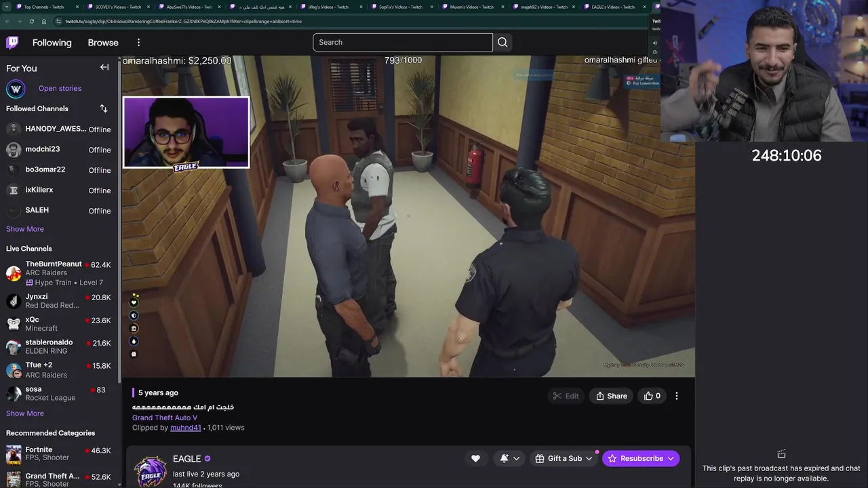
Task: Reload the page
Action: (x=32, y=21)
